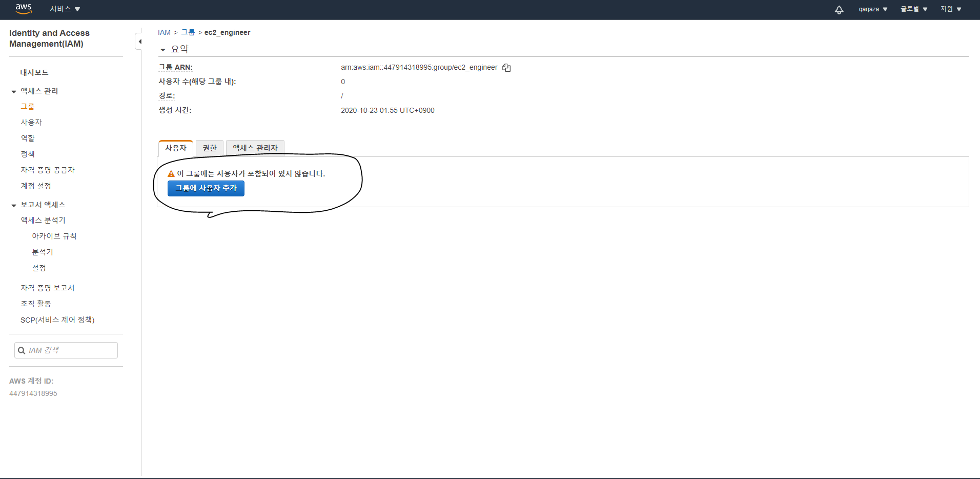
Task: Collapse the 요약 summary section
Action: click(163, 50)
